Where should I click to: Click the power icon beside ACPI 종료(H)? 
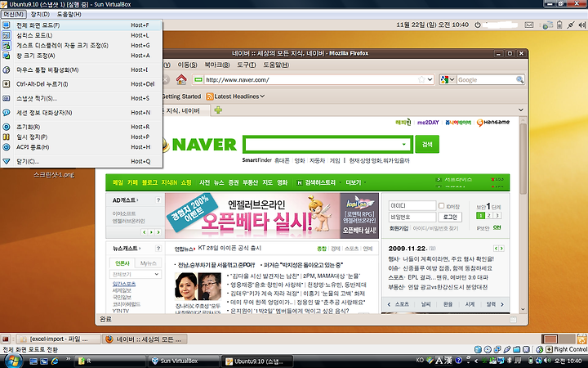[x=7, y=147]
